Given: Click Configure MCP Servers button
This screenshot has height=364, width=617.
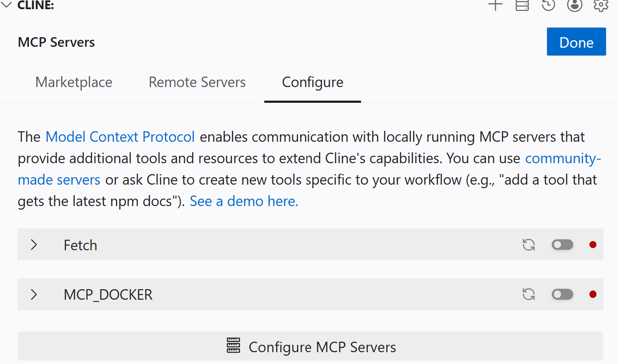Looking at the screenshot, I should coord(310,347).
